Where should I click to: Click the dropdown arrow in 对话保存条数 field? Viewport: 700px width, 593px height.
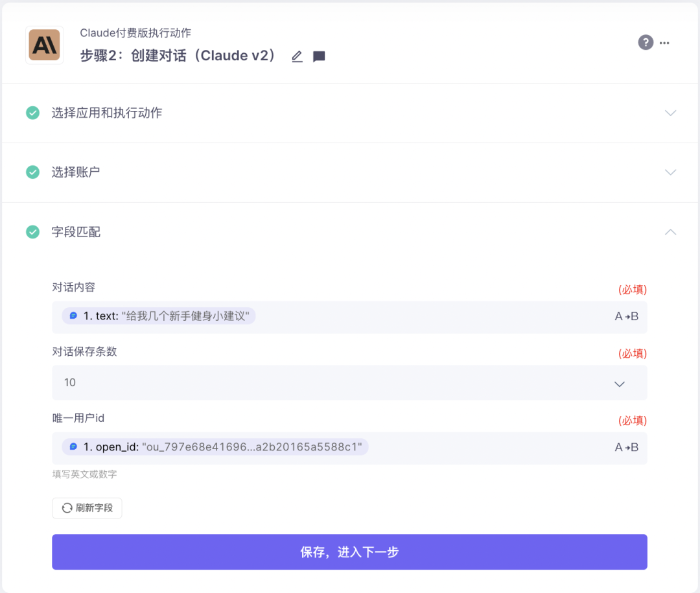coord(619,384)
